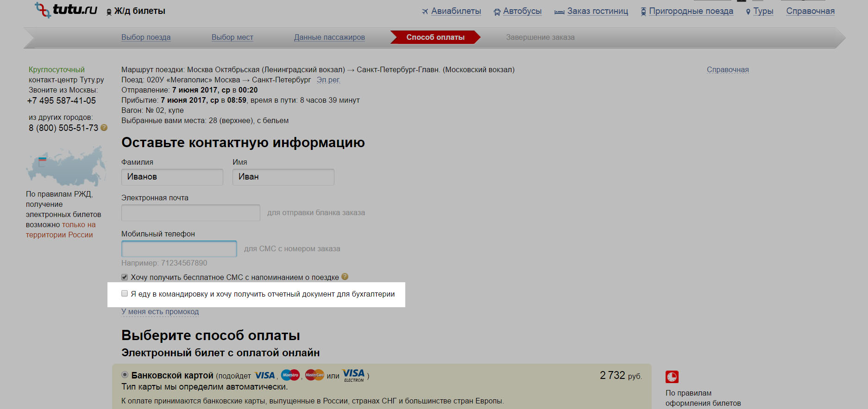868x409 pixels.
Task: Click the bed icon beside Заказ гостиниц
Action: [559, 12]
